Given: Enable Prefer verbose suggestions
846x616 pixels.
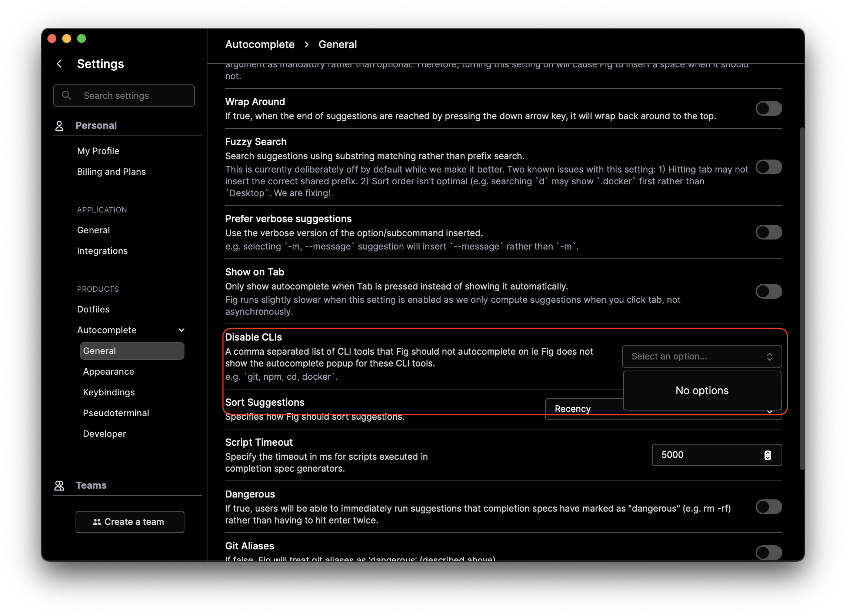Looking at the screenshot, I should 769,232.
